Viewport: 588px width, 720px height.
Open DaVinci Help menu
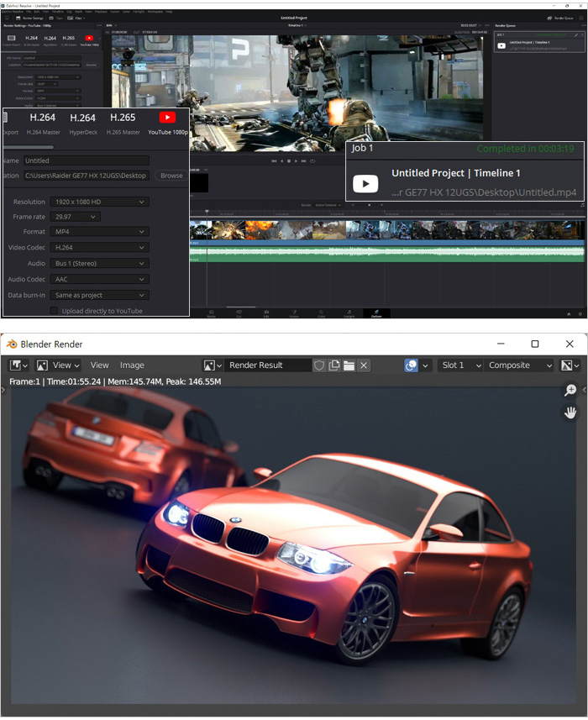[x=170, y=12]
